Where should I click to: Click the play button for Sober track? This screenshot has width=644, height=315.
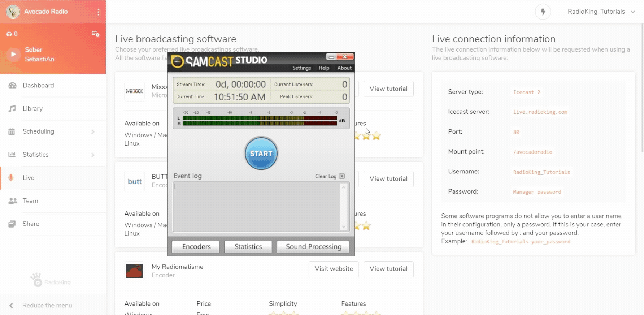13,54
